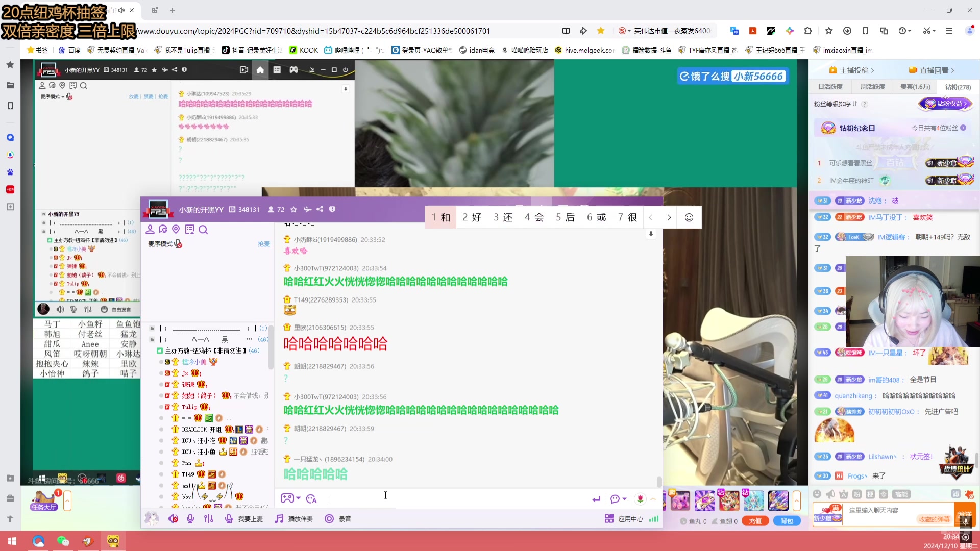Viewport: 980px width, 551px height.
Task: Open Windows Start menu
Action: [x=12, y=541]
